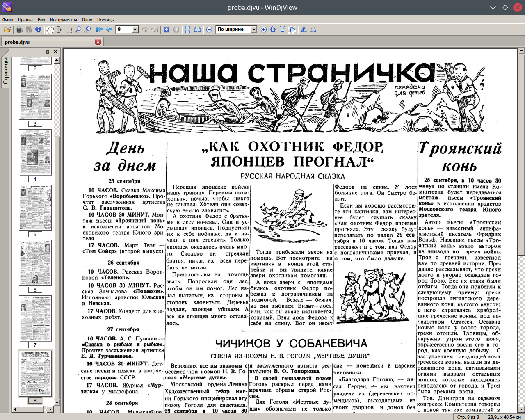
Task: Toggle continuous page layout
Action: coord(188,30)
